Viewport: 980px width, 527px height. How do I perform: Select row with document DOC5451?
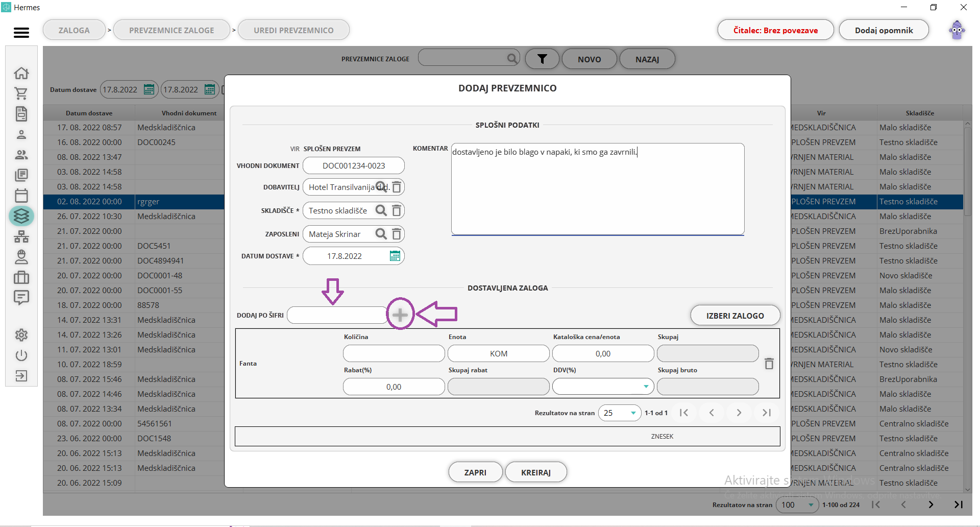[x=134, y=246]
